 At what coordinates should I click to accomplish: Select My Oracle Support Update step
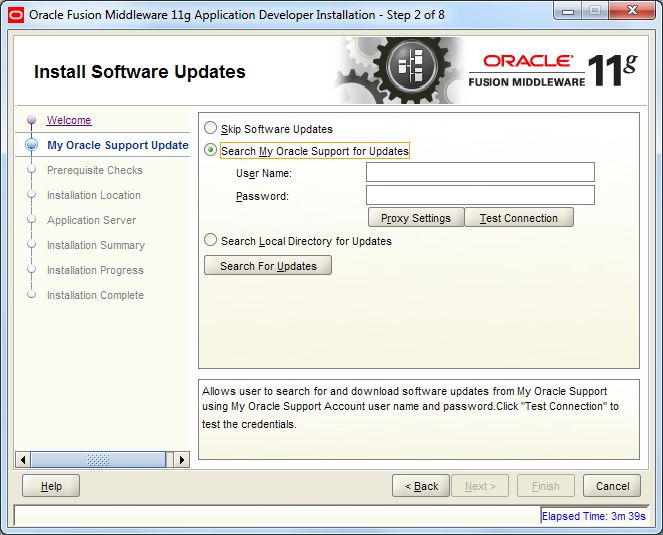pyautogui.click(x=118, y=145)
